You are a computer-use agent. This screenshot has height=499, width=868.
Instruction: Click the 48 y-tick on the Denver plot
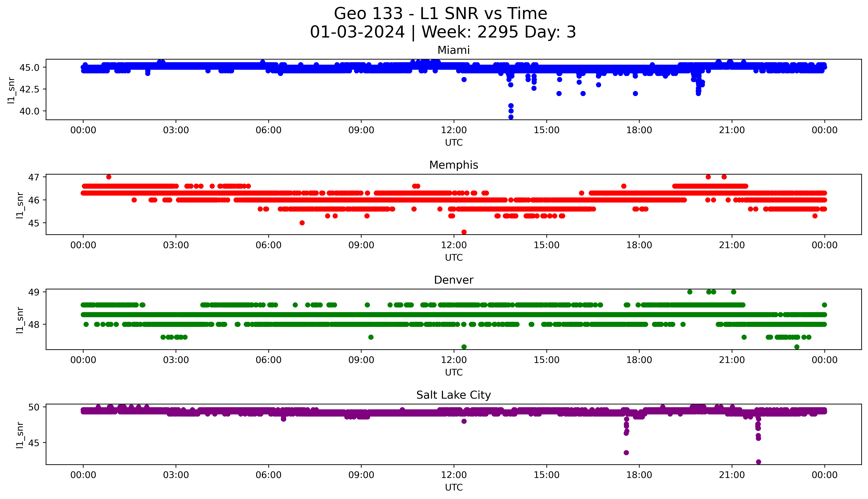34,325
